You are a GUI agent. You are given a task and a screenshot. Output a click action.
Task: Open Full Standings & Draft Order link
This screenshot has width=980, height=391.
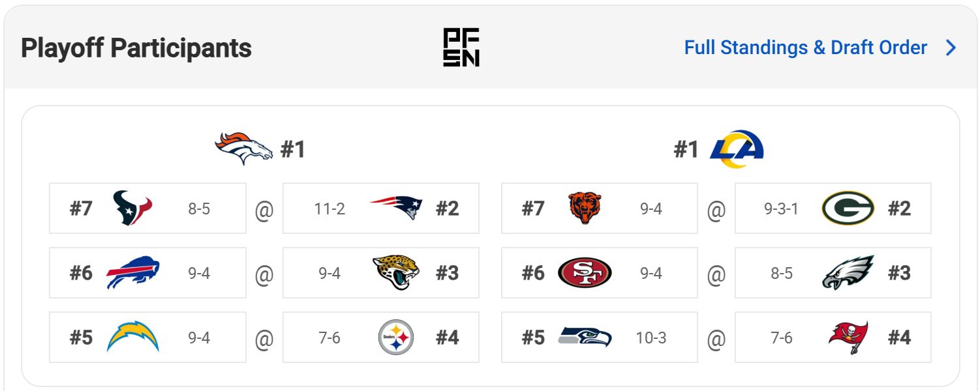(x=805, y=48)
